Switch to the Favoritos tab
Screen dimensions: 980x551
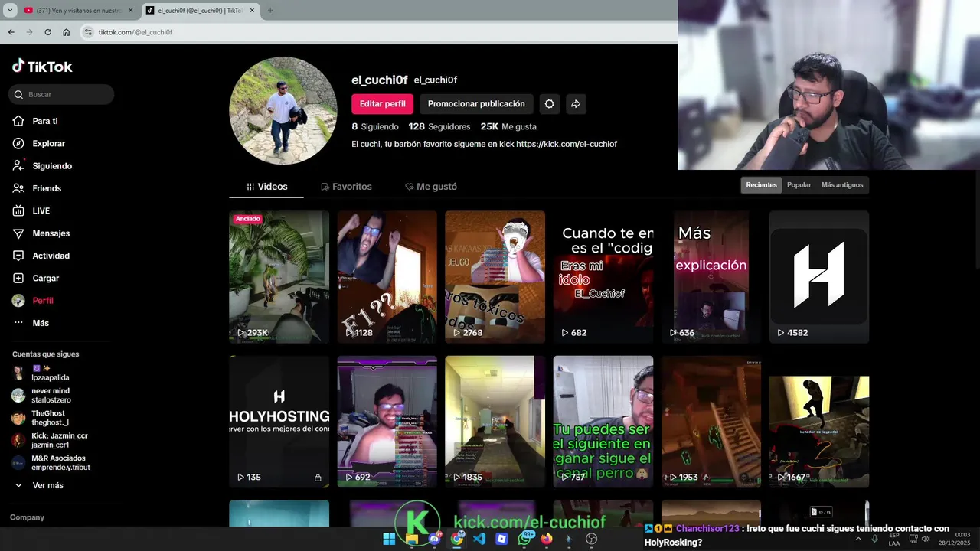tap(346, 187)
